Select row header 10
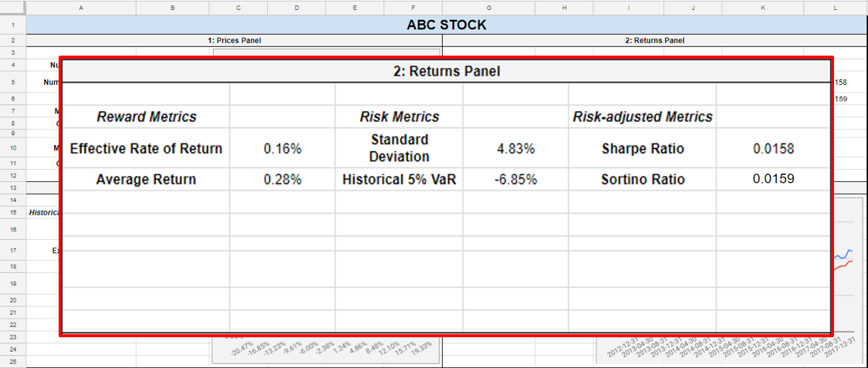 (13, 148)
